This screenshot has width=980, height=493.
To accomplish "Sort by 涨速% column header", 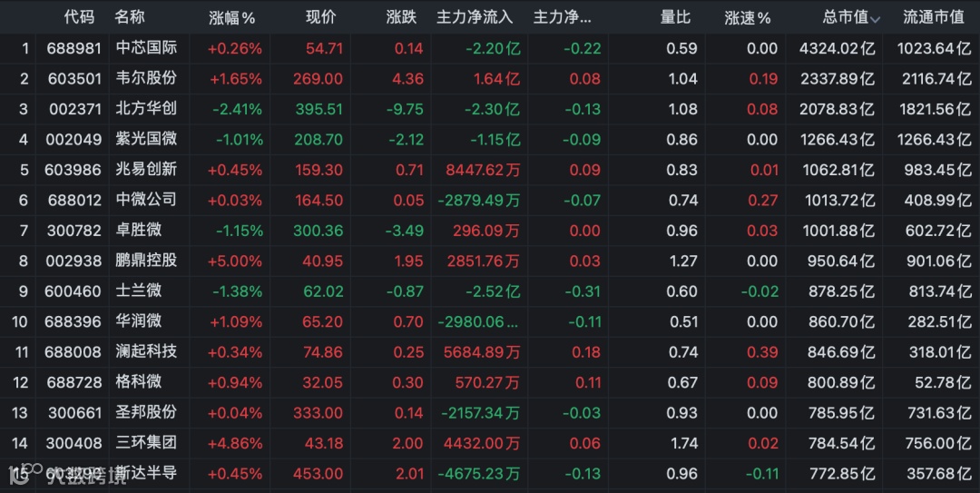I will [x=748, y=18].
